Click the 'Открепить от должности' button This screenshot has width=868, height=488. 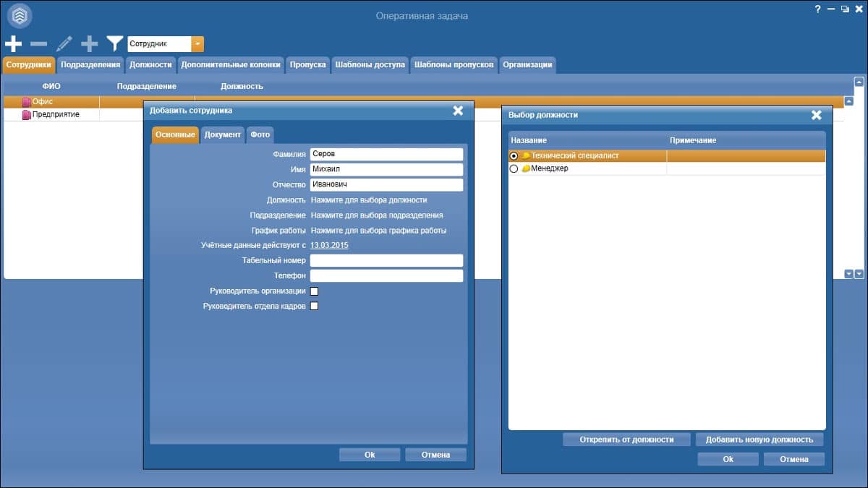(x=626, y=440)
